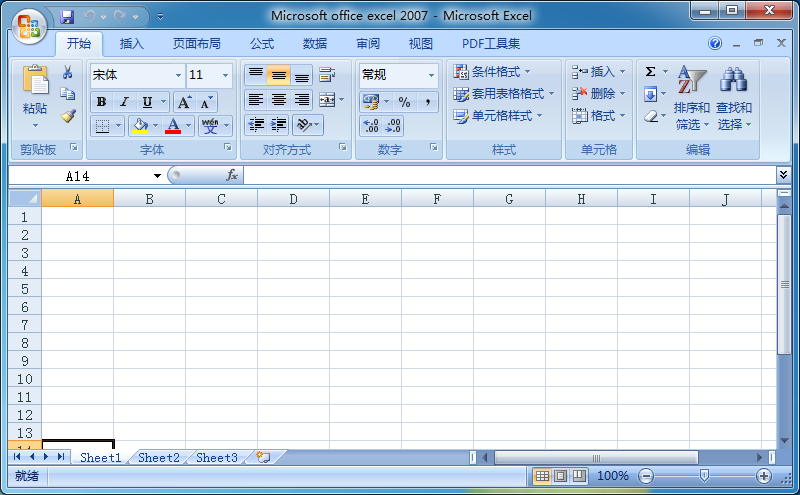
Task: Save the workbook via quick access toolbar
Action: click(x=67, y=17)
